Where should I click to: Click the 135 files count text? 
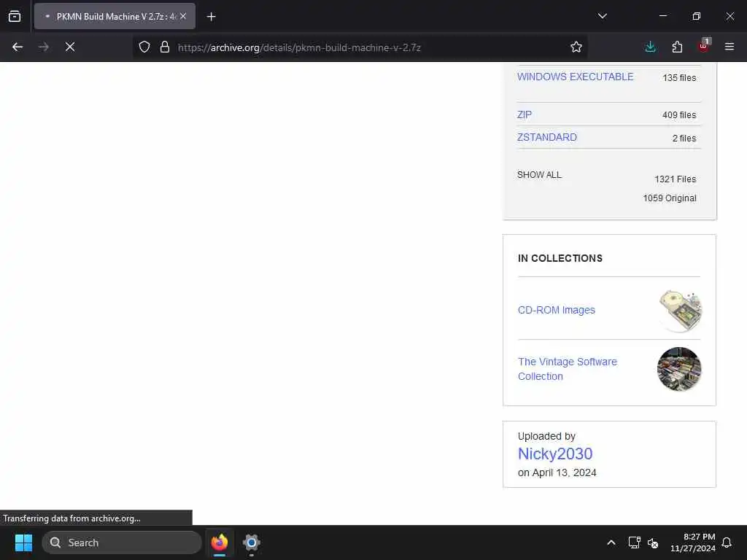click(679, 77)
